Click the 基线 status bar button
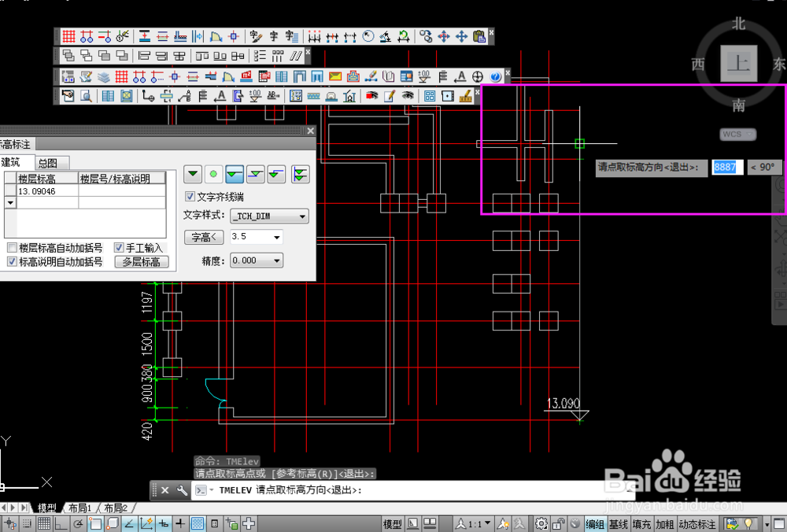Viewport: 787px width, 532px height. tap(619, 524)
